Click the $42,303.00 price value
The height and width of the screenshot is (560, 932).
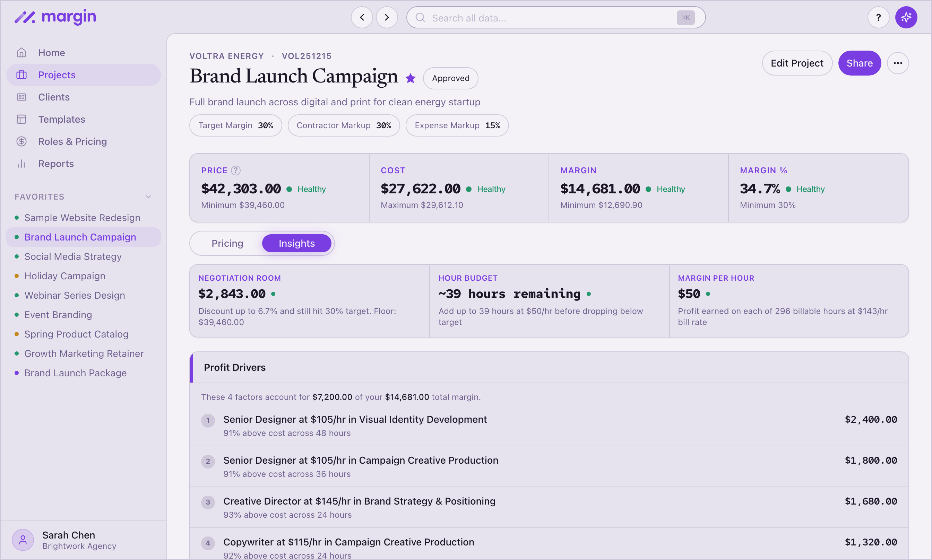click(x=241, y=189)
